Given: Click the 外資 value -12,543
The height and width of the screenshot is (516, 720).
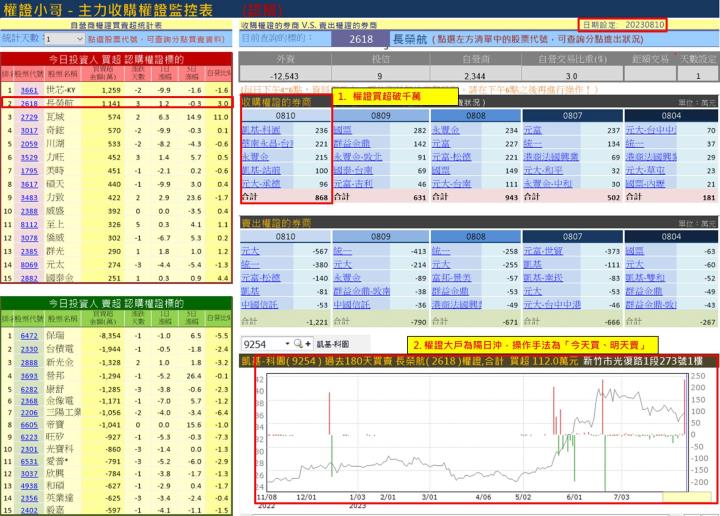Looking at the screenshot, I should 285,76.
